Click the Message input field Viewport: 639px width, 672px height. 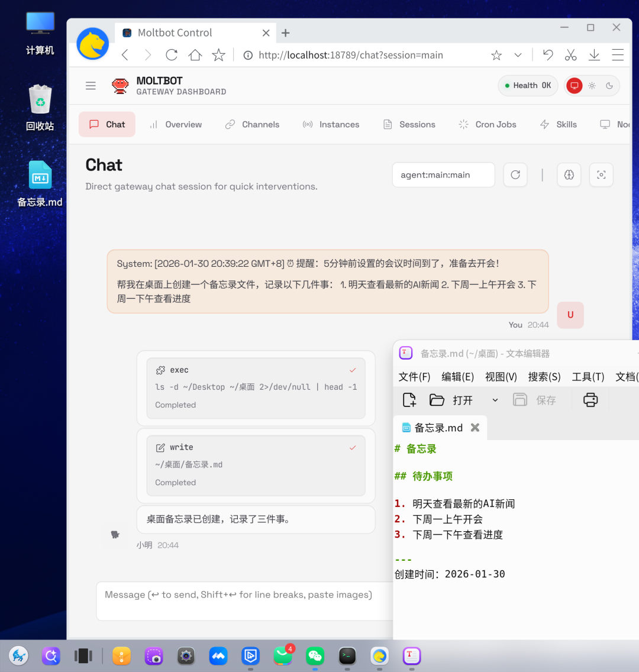click(x=244, y=595)
